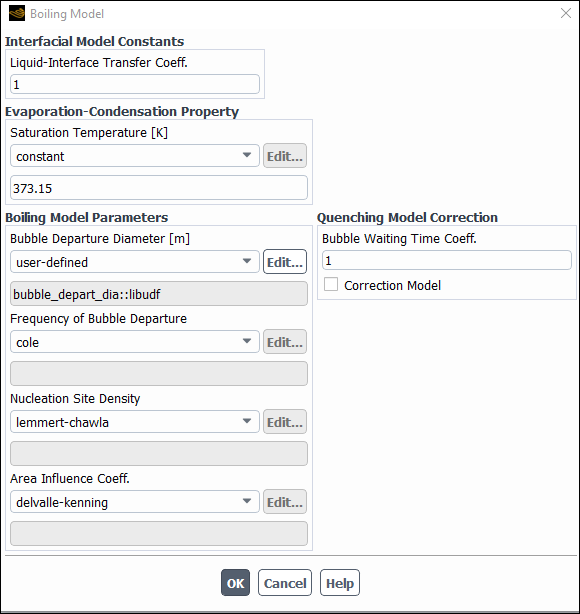Enable the Correction Model checkbox

tap(331, 285)
